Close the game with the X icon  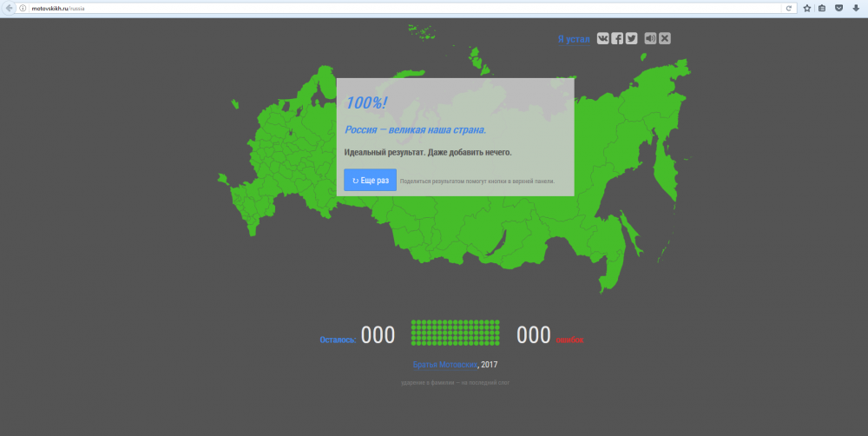click(x=665, y=38)
